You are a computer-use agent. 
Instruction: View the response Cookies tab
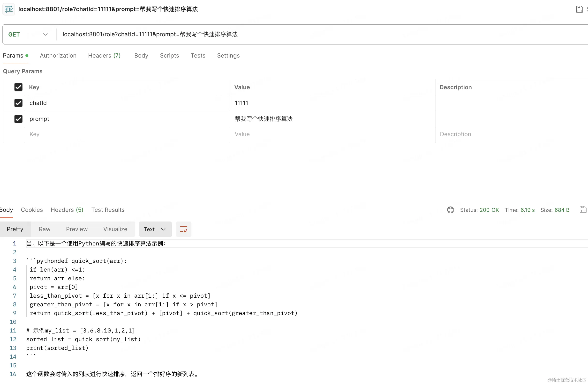(32, 210)
